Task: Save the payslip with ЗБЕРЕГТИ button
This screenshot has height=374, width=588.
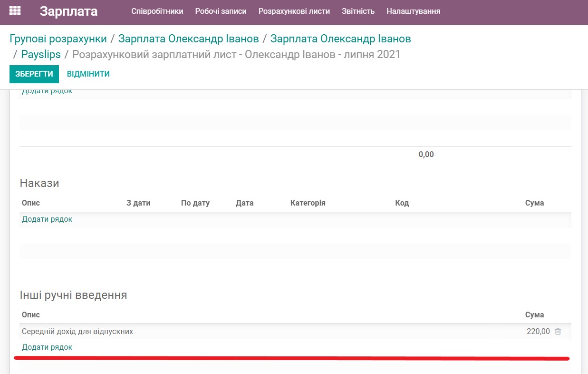Action: coord(34,74)
